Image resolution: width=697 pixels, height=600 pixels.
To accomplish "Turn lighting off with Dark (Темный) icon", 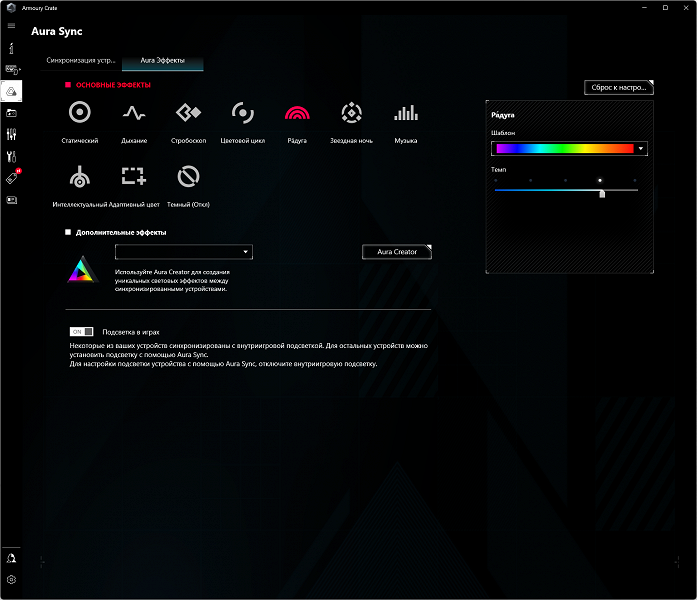I will [x=188, y=176].
